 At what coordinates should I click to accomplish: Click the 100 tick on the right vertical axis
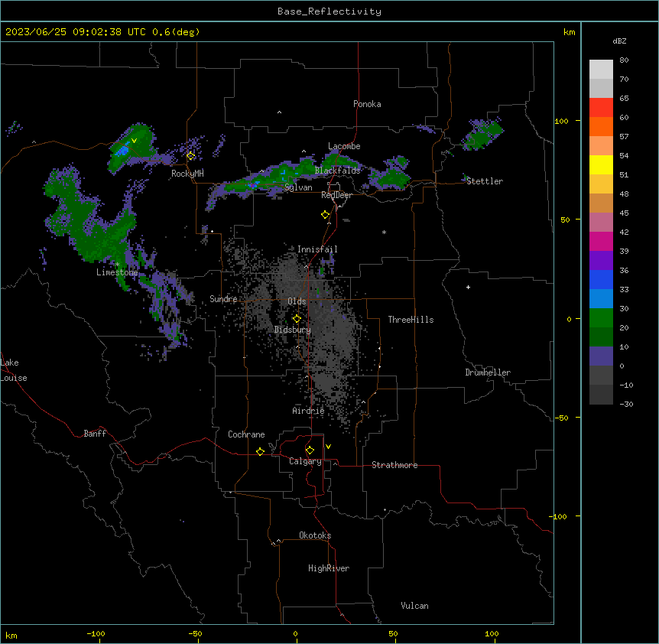[561, 121]
